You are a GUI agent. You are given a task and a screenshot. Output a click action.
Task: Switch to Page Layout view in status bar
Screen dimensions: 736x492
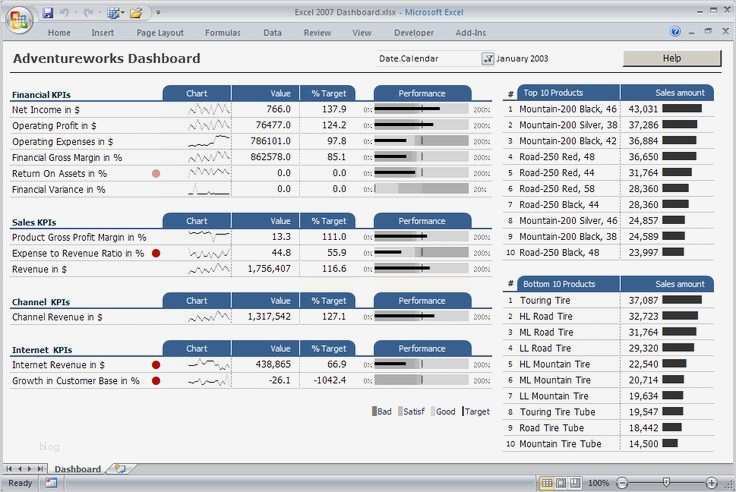coord(561,483)
